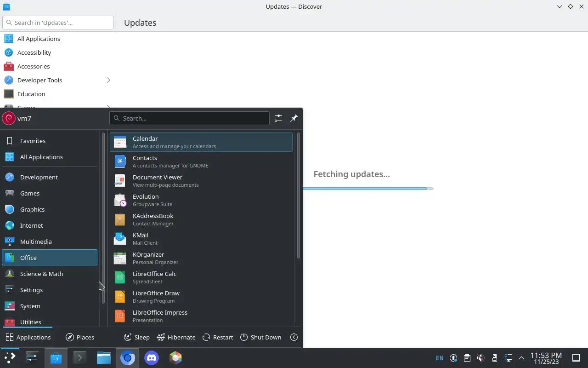588x368 pixels.
Task: Click the muted volume tray icon
Action: (x=481, y=358)
